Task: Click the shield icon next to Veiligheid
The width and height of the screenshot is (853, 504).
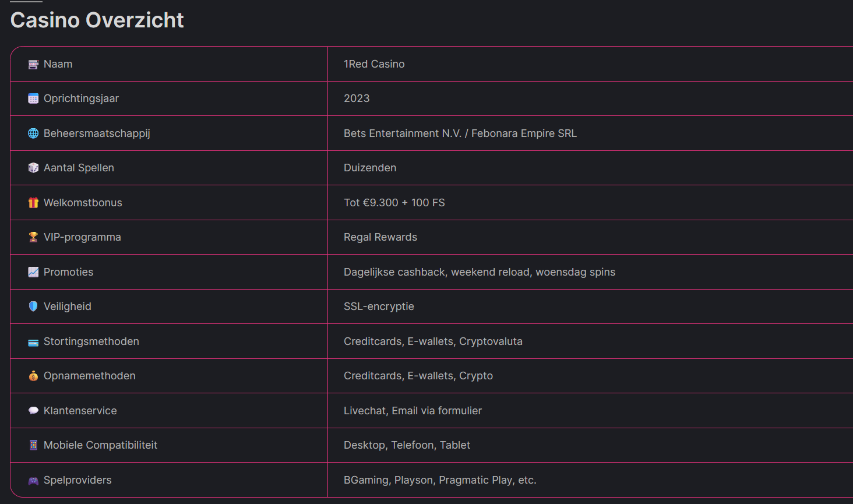Action: point(33,306)
